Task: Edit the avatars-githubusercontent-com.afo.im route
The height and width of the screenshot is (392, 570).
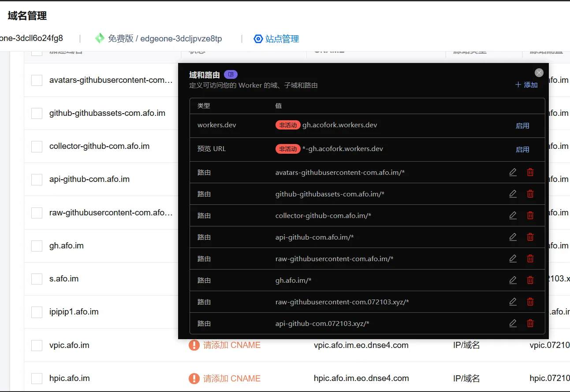Action: tap(513, 172)
